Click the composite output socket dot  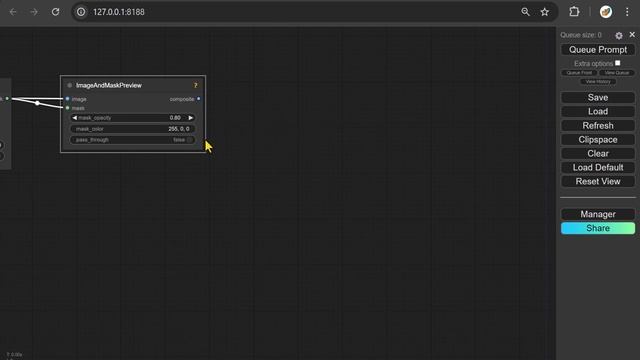click(x=198, y=99)
